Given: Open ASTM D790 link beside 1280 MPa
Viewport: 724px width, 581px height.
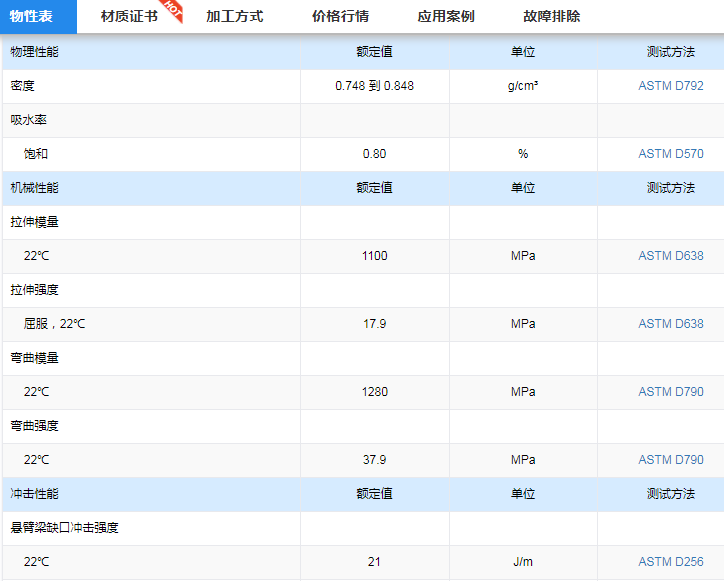Looking at the screenshot, I should tap(670, 392).
